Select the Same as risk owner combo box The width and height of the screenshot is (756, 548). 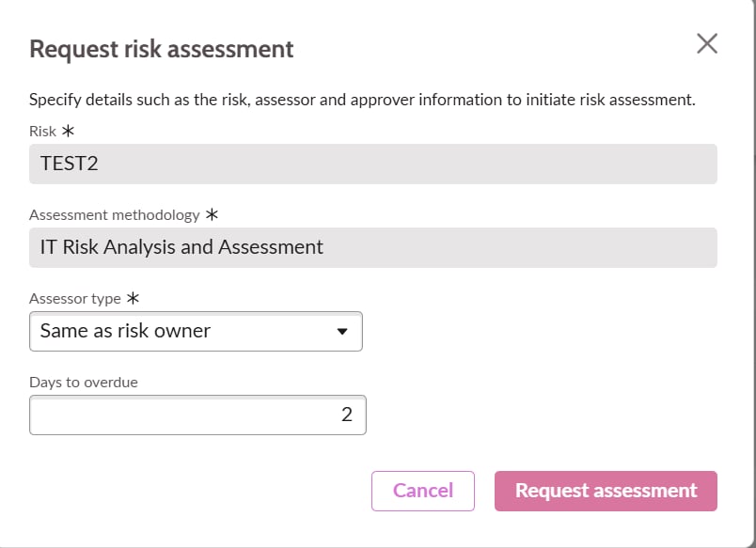tap(196, 331)
